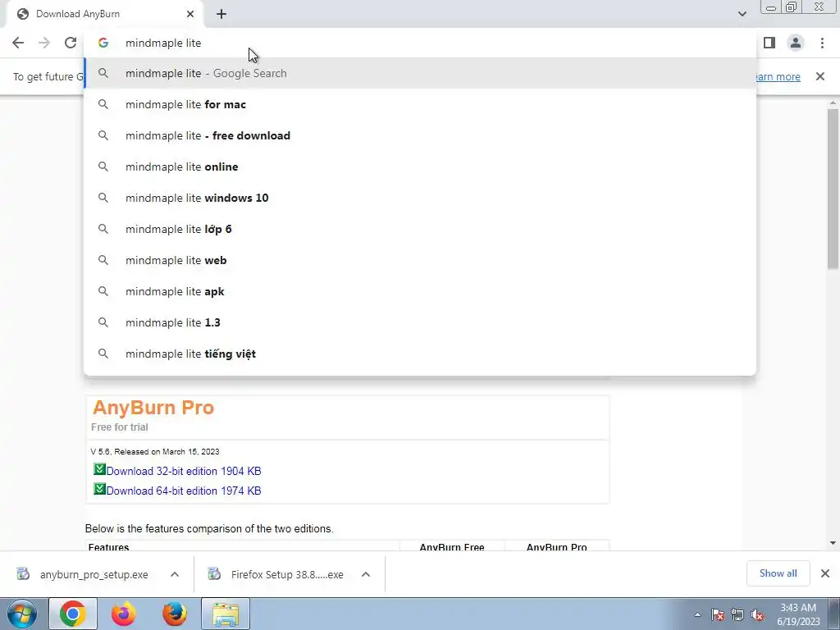
Task: Click Google icon in the address bar
Action: [103, 43]
